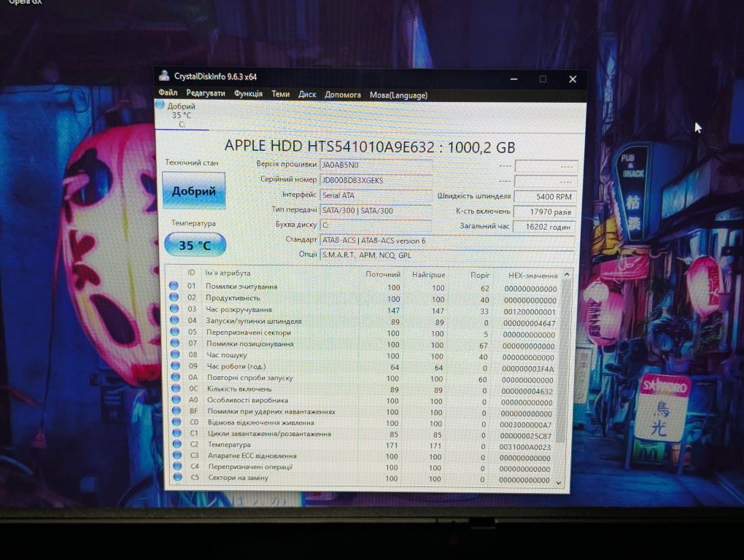
Task: Click the drive letter field C:
Action: coord(376,225)
